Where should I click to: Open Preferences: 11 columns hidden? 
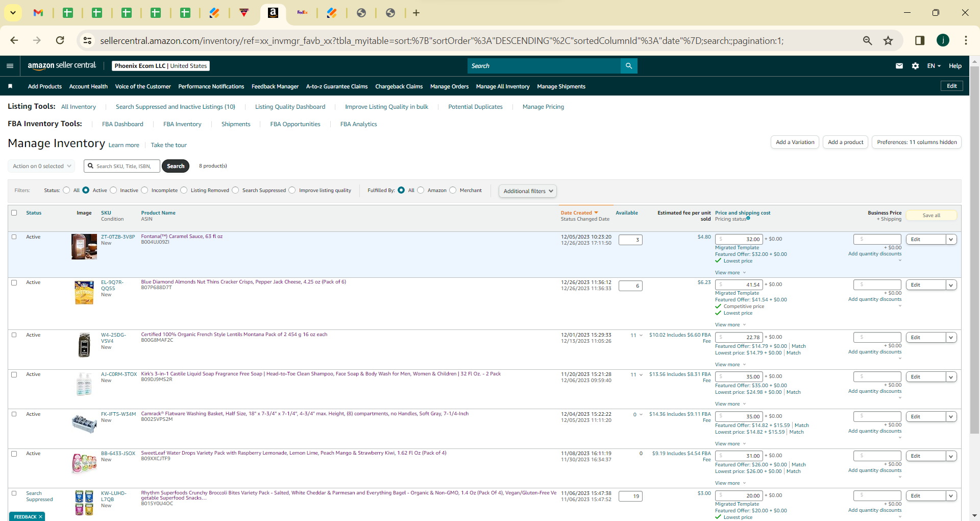(917, 142)
